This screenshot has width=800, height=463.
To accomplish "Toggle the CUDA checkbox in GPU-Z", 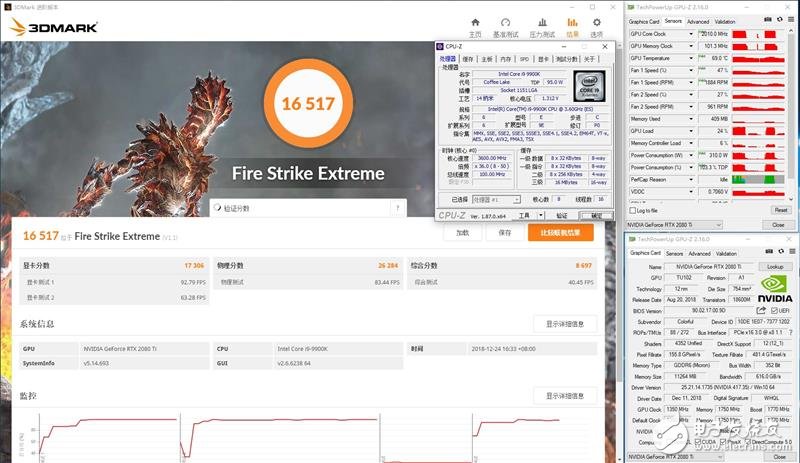I will 697,442.
